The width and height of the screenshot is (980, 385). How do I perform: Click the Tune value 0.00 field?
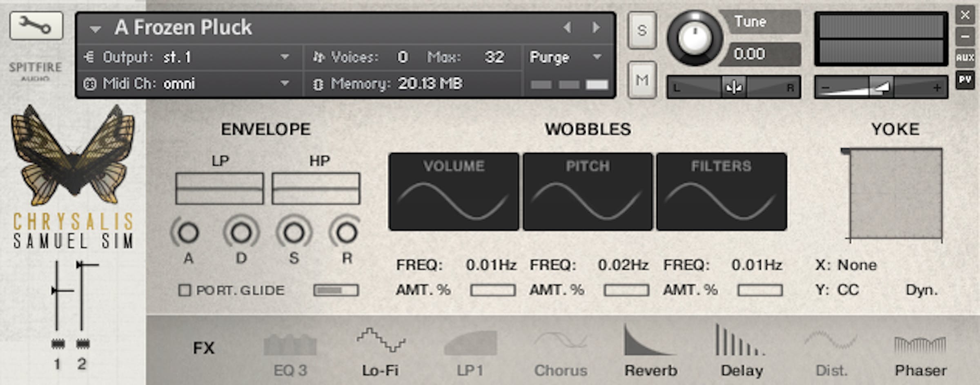759,54
